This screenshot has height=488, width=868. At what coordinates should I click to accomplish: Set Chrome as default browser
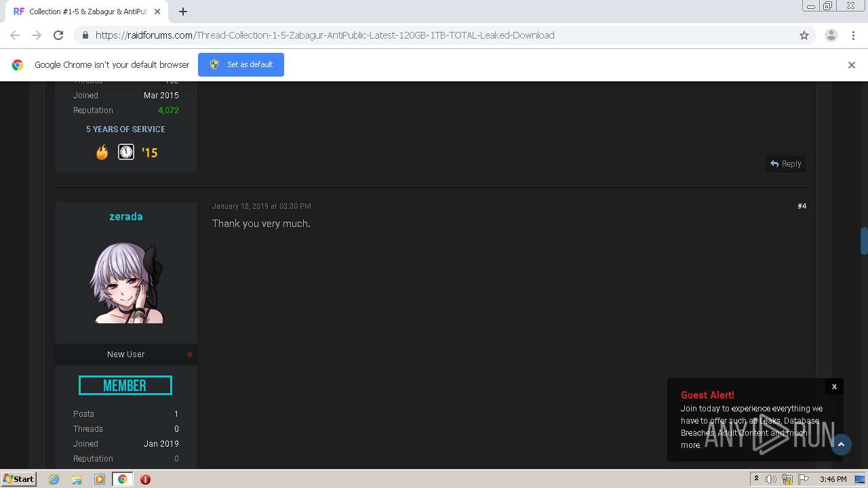[241, 64]
